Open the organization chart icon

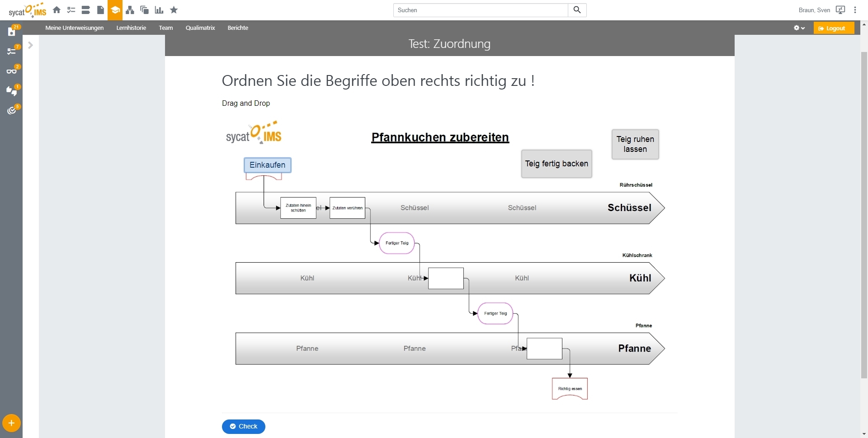click(130, 10)
